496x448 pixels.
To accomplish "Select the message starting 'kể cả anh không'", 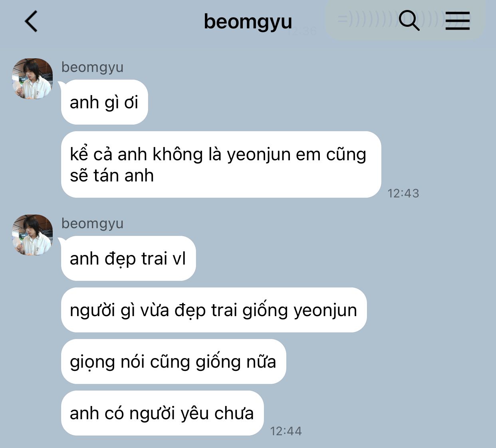I will click(x=221, y=164).
